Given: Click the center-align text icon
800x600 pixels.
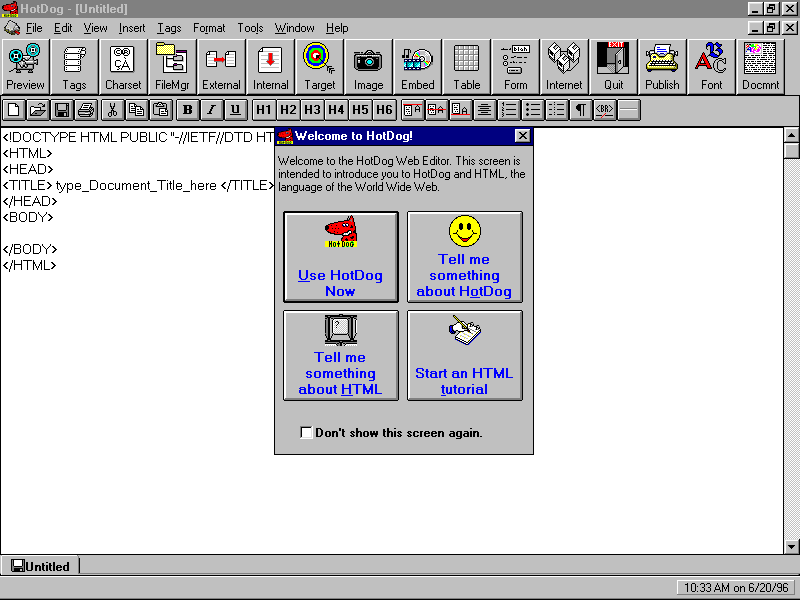Looking at the screenshot, I should [484, 110].
